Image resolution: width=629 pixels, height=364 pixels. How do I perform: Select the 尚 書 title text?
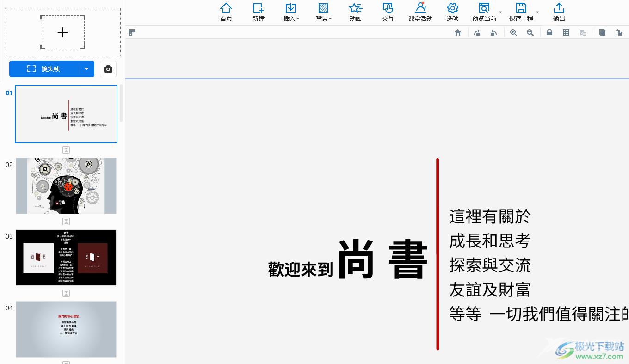click(x=383, y=260)
